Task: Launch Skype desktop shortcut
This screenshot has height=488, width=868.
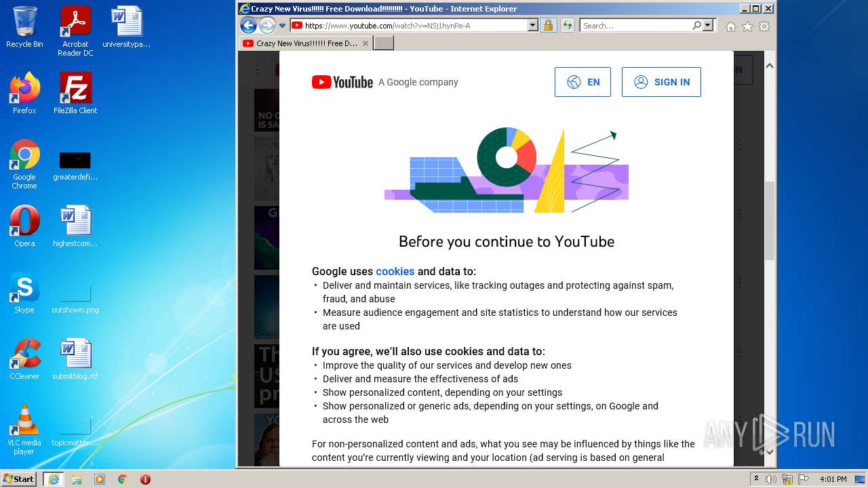Action: click(24, 293)
